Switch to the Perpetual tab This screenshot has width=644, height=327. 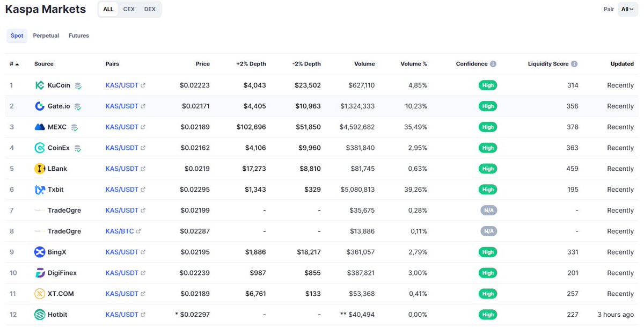tap(46, 36)
